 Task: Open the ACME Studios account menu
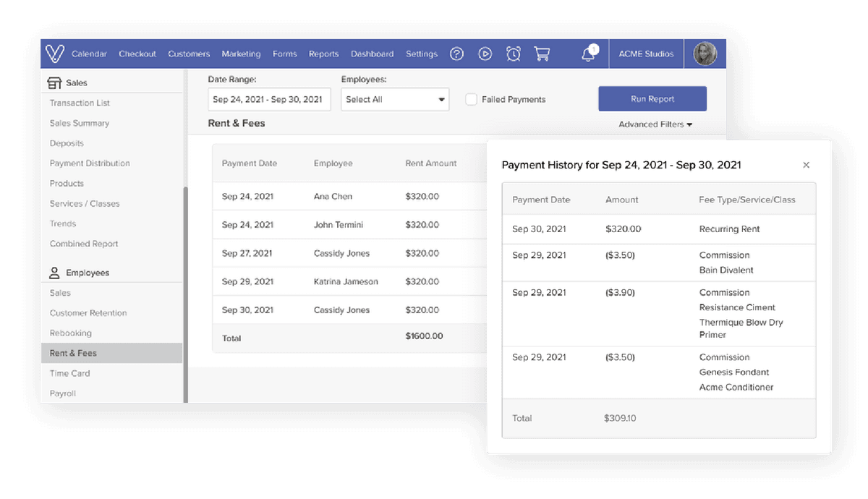pyautogui.click(x=646, y=54)
